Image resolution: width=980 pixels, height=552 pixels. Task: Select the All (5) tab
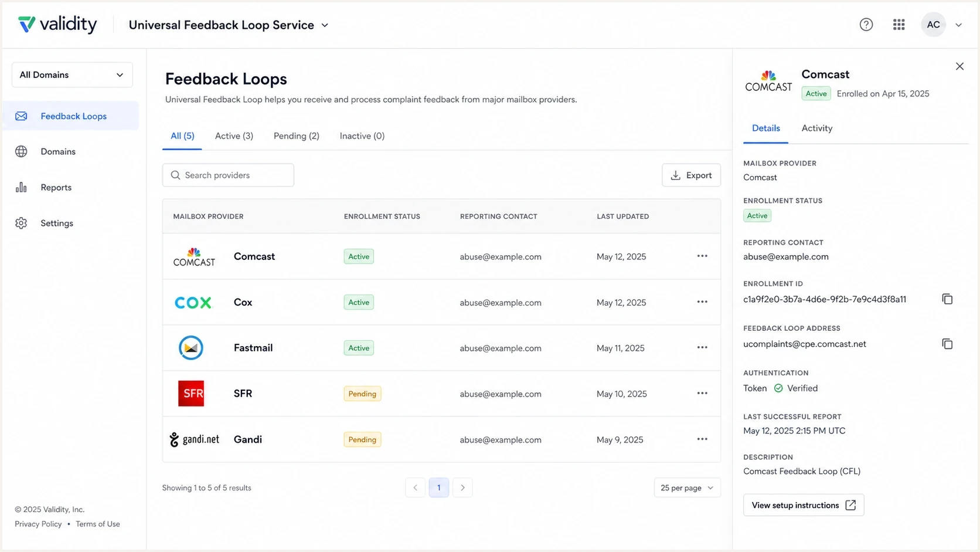(x=182, y=136)
